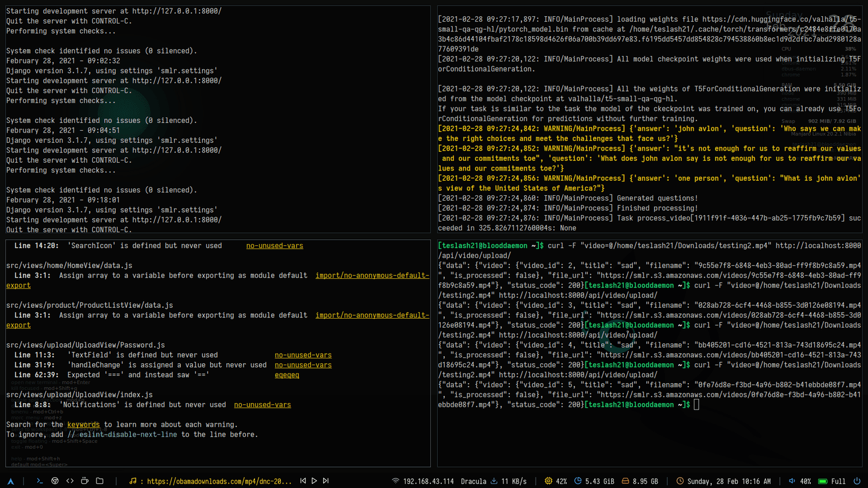Open the power menu icon
868x488 pixels.
tap(857, 481)
